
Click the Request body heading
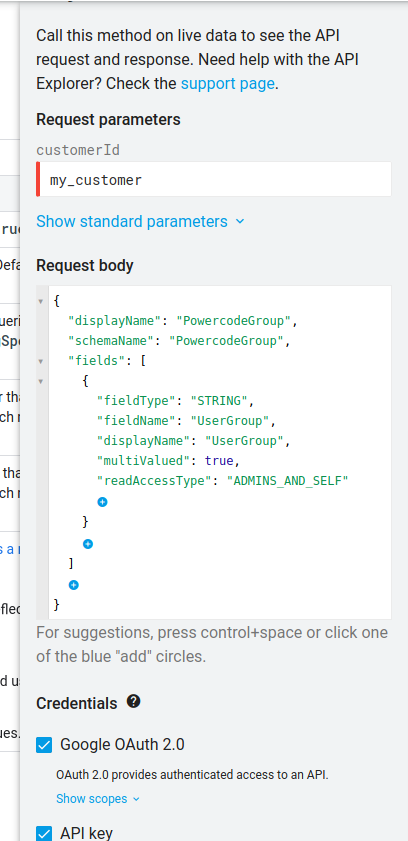click(x=85, y=265)
